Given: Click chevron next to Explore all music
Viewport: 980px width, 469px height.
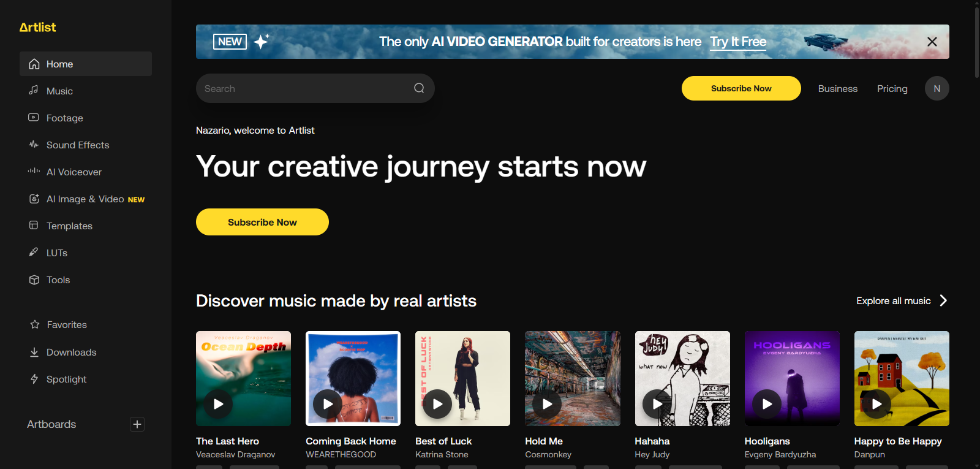Looking at the screenshot, I should 943,300.
